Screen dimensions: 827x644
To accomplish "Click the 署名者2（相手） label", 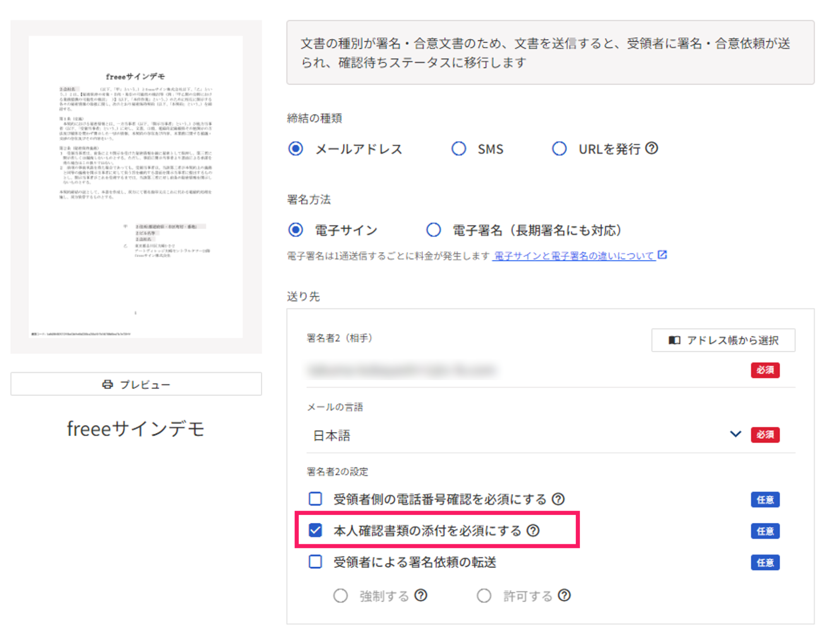I will (x=340, y=338).
